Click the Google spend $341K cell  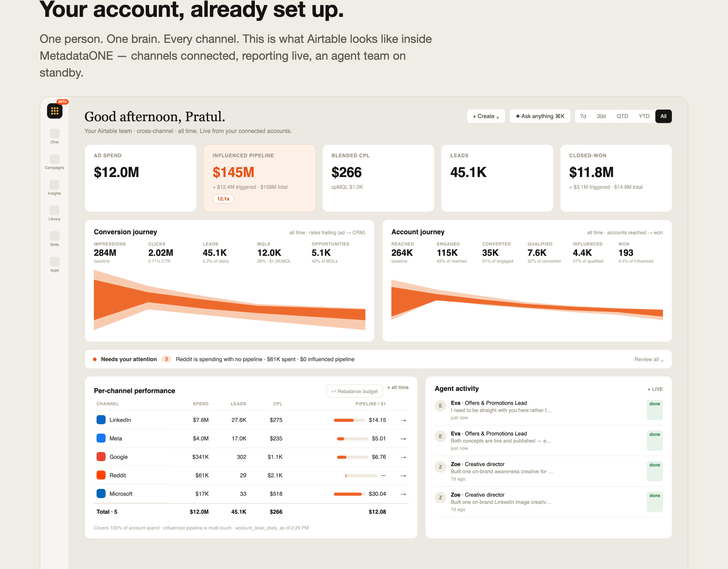pyautogui.click(x=200, y=457)
